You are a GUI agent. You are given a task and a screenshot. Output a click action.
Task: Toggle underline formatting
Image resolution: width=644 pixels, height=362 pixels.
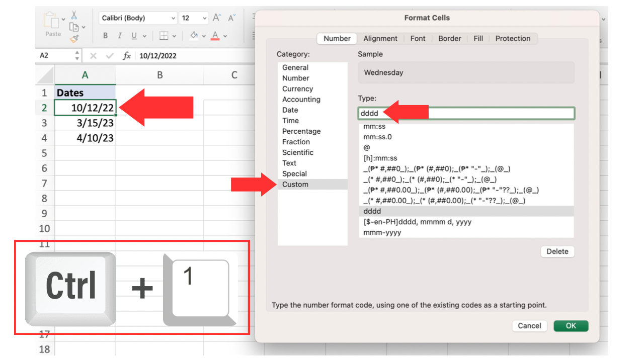pyautogui.click(x=134, y=36)
